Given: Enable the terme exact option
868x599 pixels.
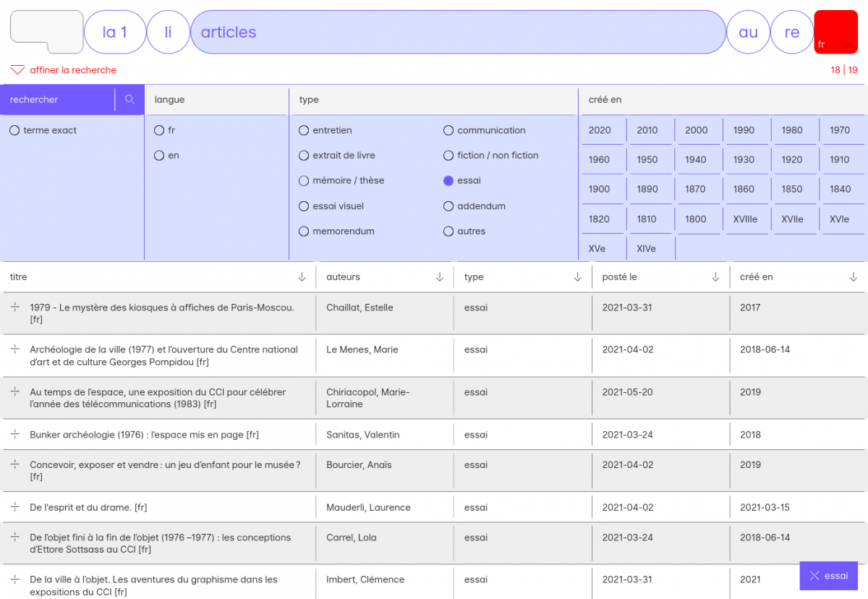Looking at the screenshot, I should tap(14, 130).
